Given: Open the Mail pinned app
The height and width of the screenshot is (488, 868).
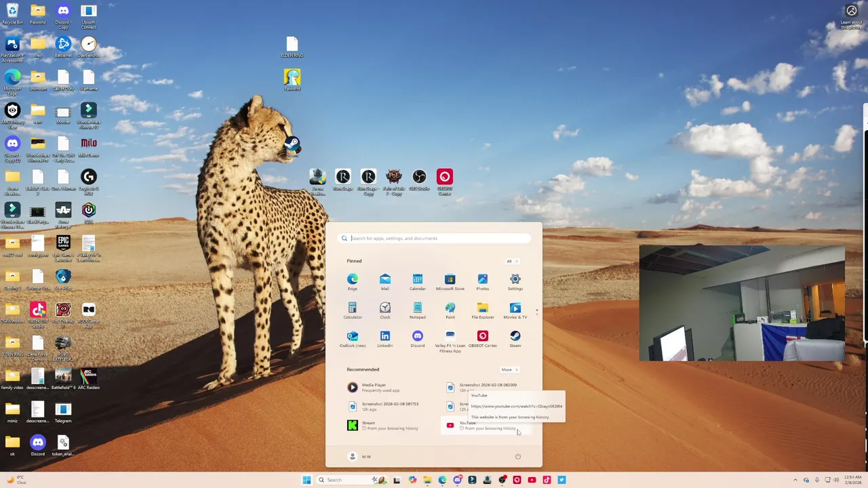Looking at the screenshot, I should 385,282.
